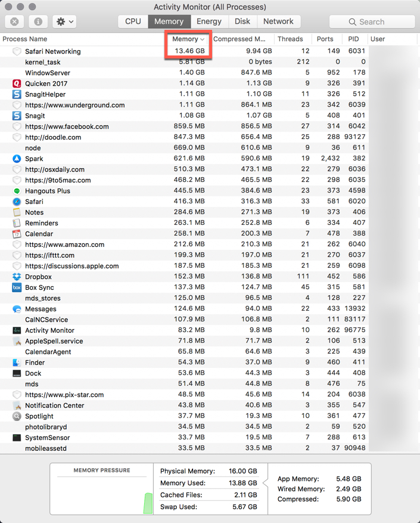Click the compass icon beside Safari
This screenshot has width=420, height=523.
pos(17,202)
